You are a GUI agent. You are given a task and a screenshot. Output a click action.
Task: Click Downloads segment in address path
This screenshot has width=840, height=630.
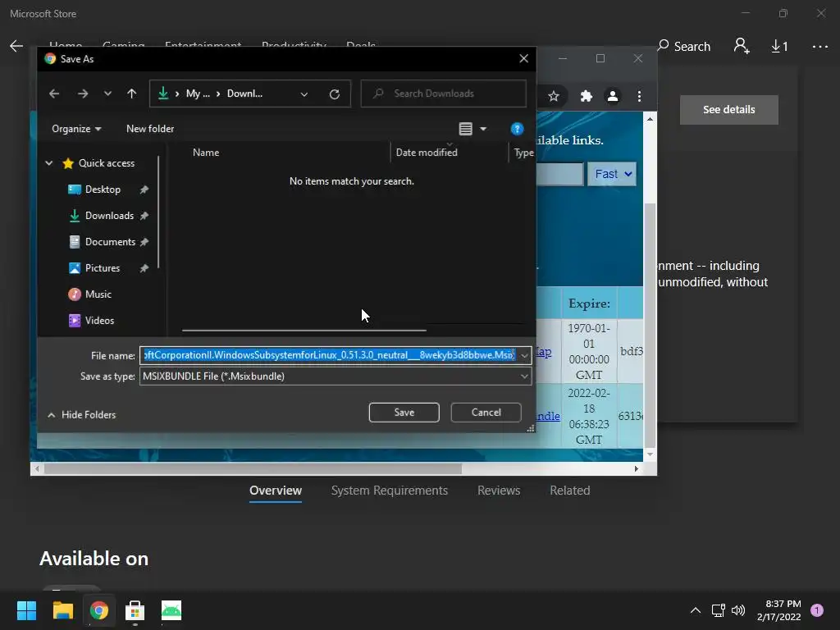coord(244,94)
